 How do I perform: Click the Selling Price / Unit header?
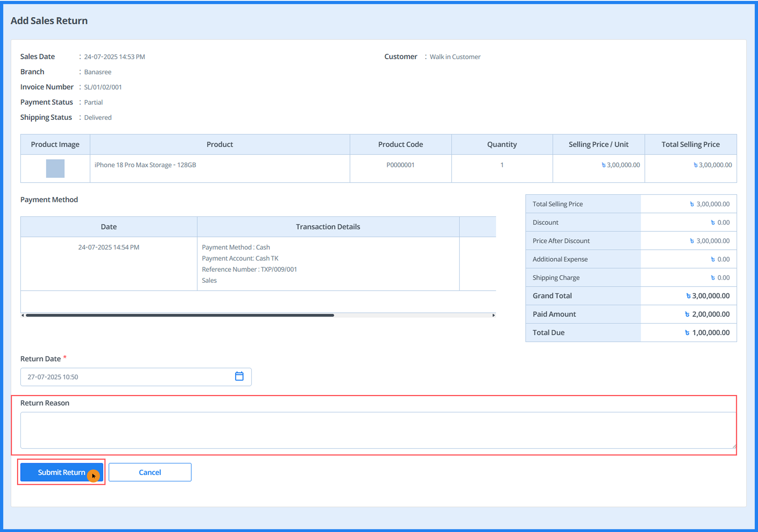598,144
